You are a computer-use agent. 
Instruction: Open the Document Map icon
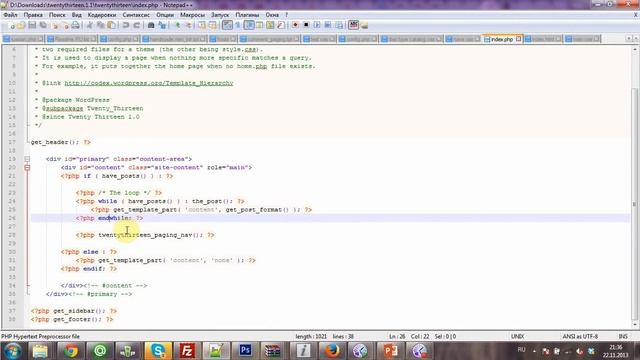[270, 25]
